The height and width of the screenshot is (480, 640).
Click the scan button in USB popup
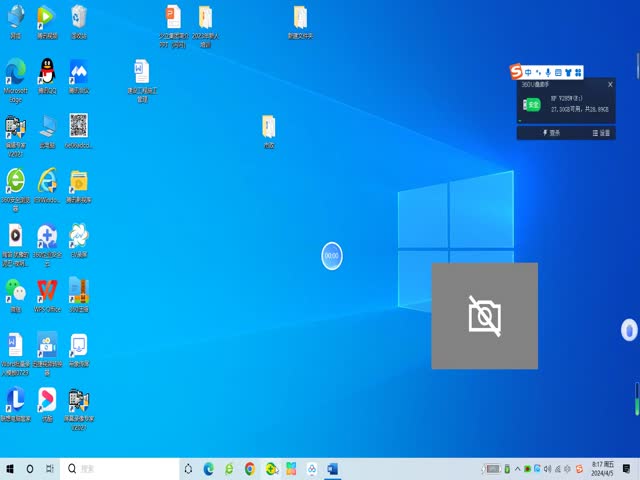(x=551, y=132)
